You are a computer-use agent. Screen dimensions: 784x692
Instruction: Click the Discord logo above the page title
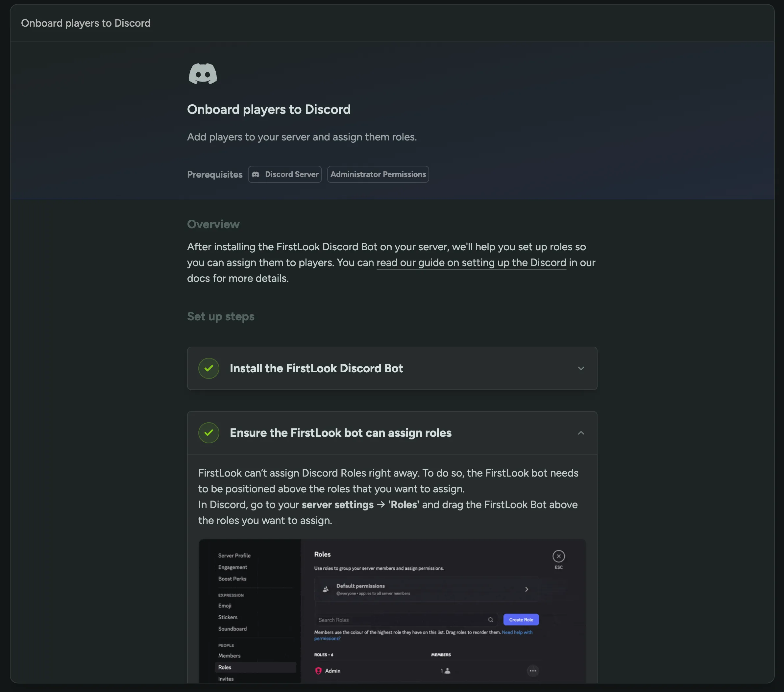[x=203, y=74]
